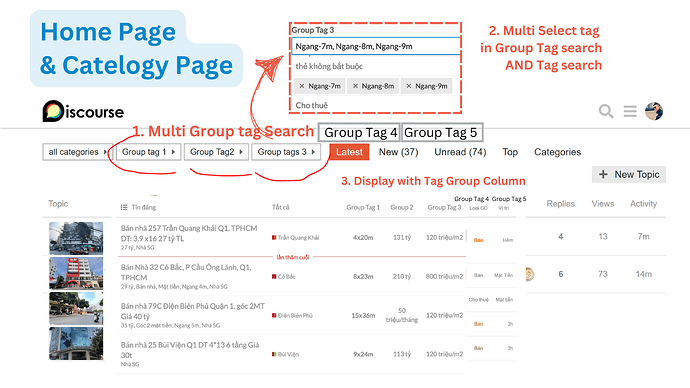Click the 7m activity value

pos(643,237)
